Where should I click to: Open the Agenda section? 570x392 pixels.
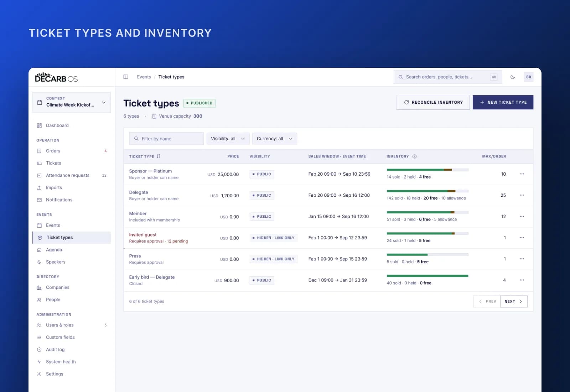[72, 250]
